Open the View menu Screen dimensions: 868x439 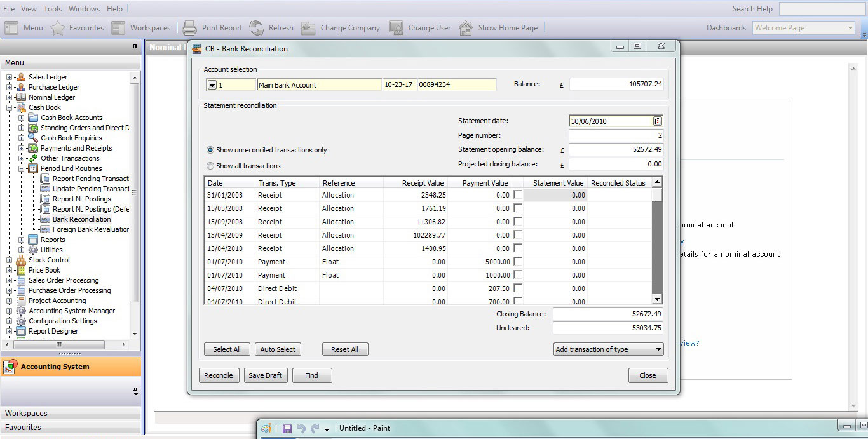29,9
